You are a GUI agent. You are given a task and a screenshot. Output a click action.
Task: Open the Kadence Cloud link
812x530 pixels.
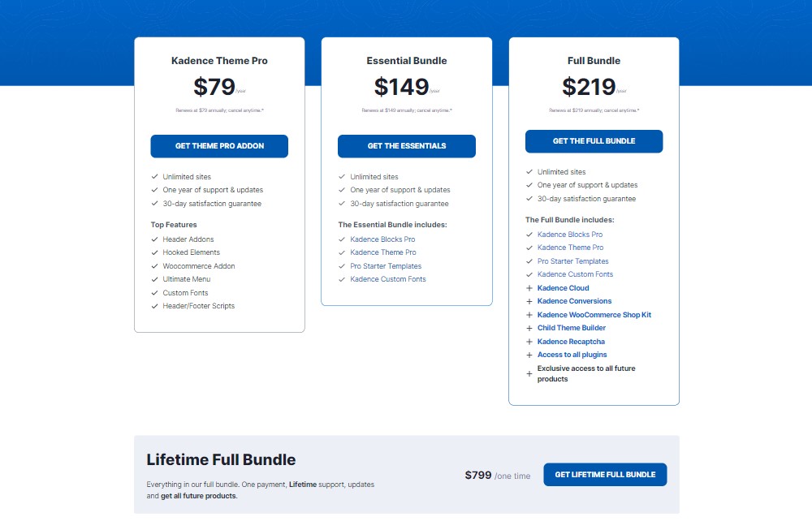pos(563,288)
